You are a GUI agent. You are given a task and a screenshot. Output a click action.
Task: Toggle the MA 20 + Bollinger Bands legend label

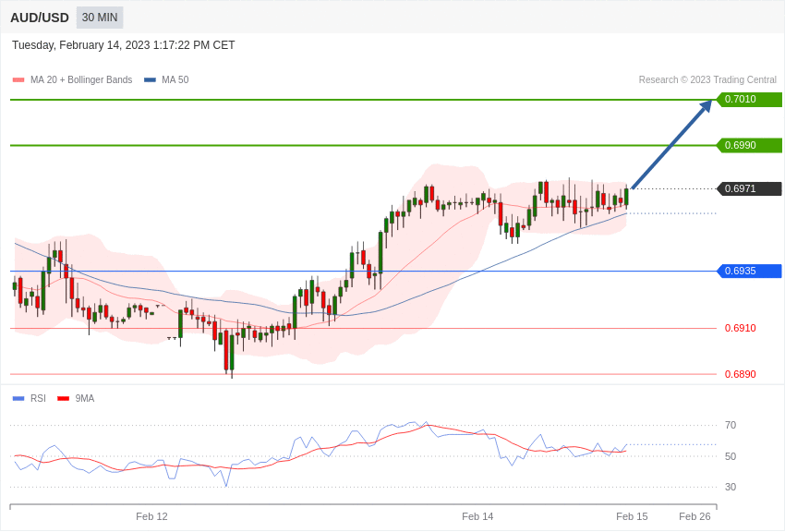[81, 80]
